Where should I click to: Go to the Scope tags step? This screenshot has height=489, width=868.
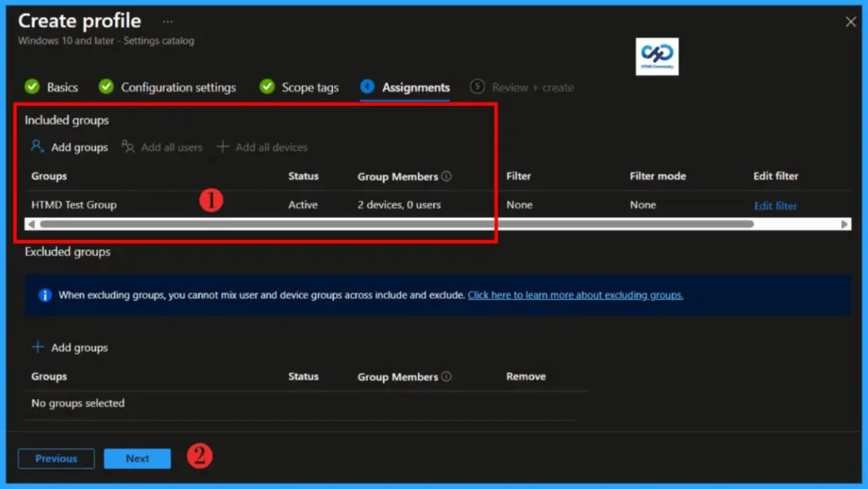click(x=310, y=87)
